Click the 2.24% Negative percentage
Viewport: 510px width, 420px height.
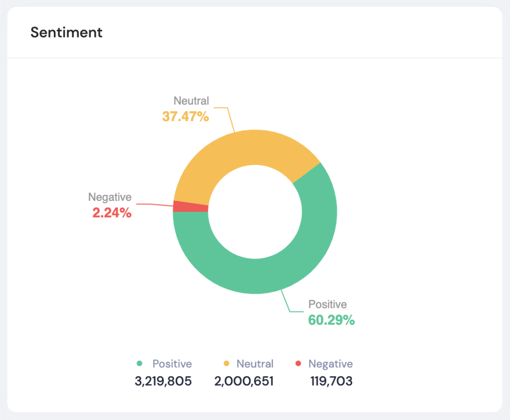point(112,213)
